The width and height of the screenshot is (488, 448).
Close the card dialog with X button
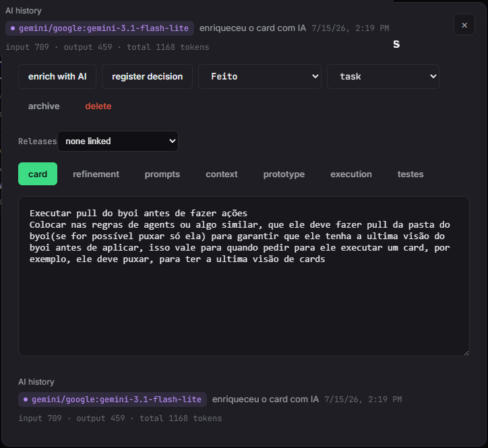464,24
